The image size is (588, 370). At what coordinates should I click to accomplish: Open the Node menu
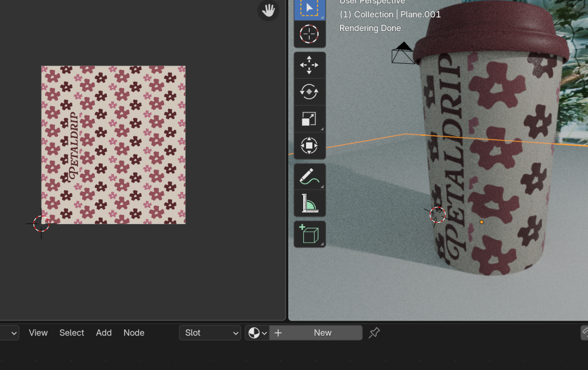point(134,333)
